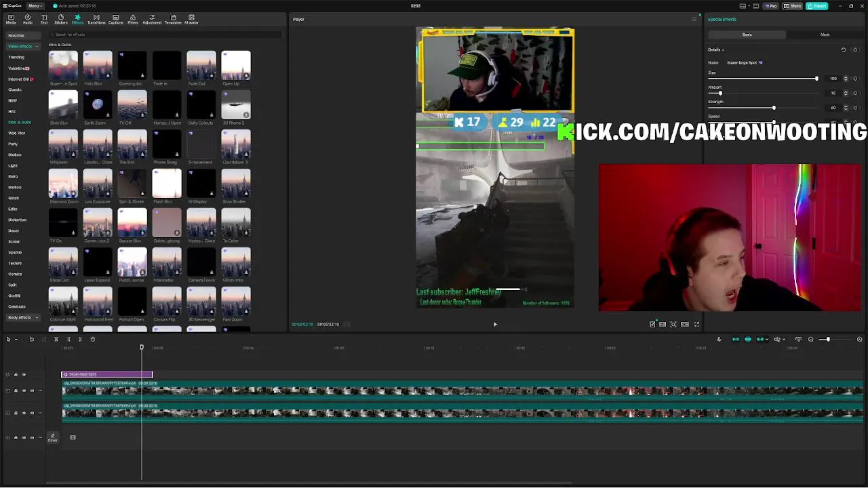Open the Filters tab
868x488 pixels.
[133, 19]
